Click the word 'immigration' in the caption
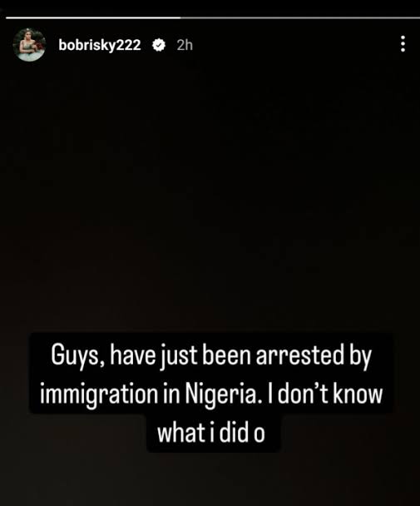 pos(99,394)
